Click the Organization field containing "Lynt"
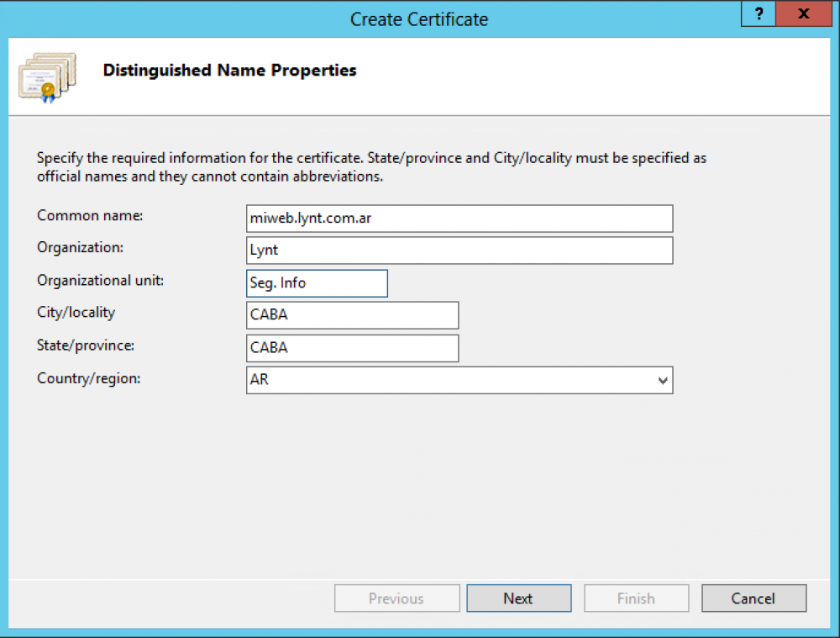This screenshot has width=840, height=638. [x=459, y=250]
